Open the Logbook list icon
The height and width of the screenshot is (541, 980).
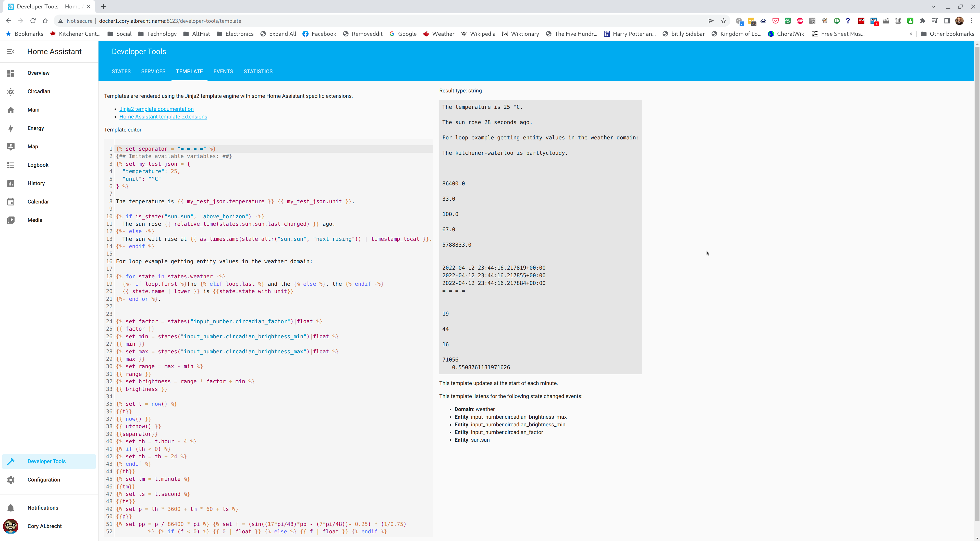pos(11,165)
